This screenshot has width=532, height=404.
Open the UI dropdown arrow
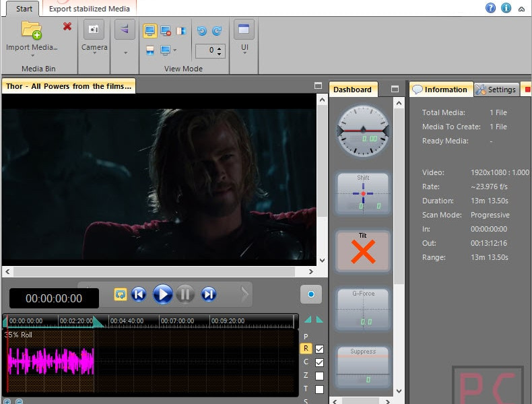click(x=244, y=53)
